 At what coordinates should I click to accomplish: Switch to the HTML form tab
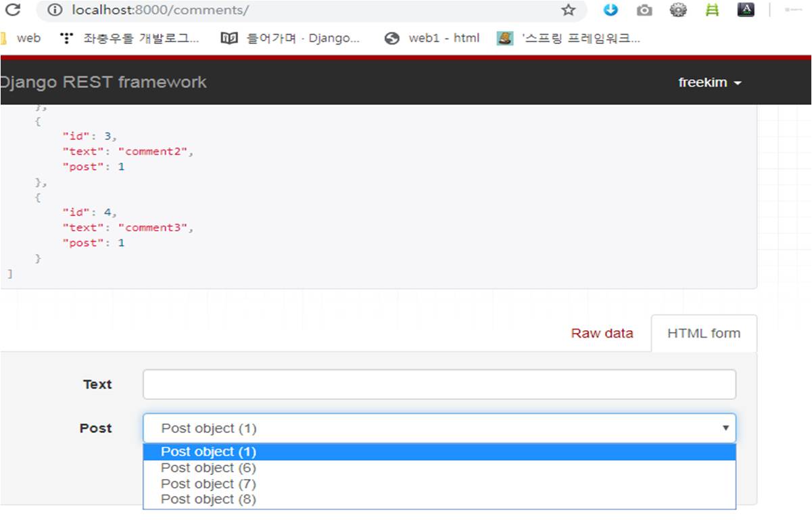pos(704,333)
